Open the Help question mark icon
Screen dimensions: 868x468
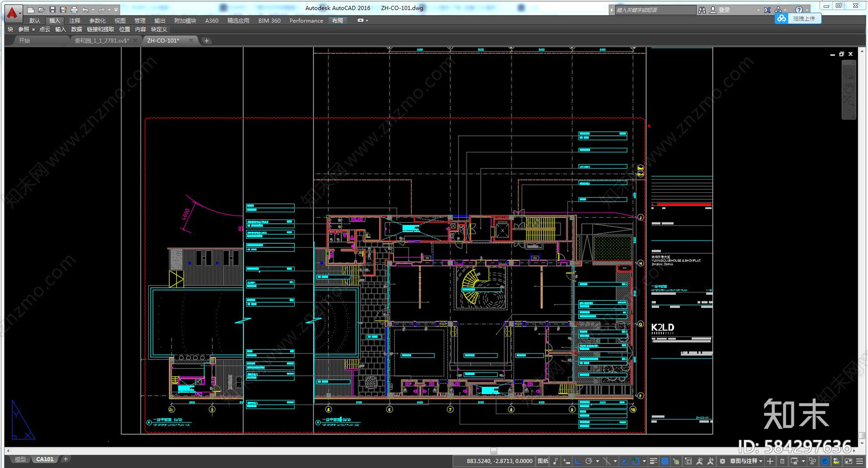click(799, 10)
